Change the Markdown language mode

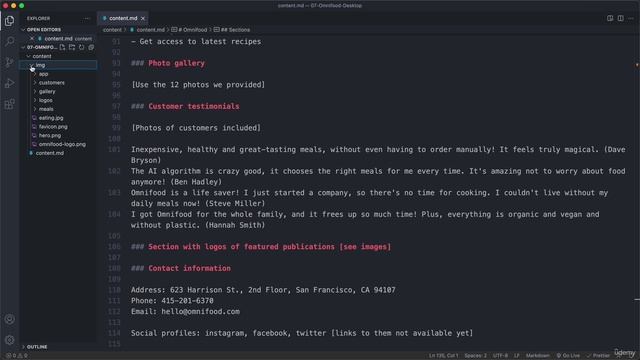538,356
